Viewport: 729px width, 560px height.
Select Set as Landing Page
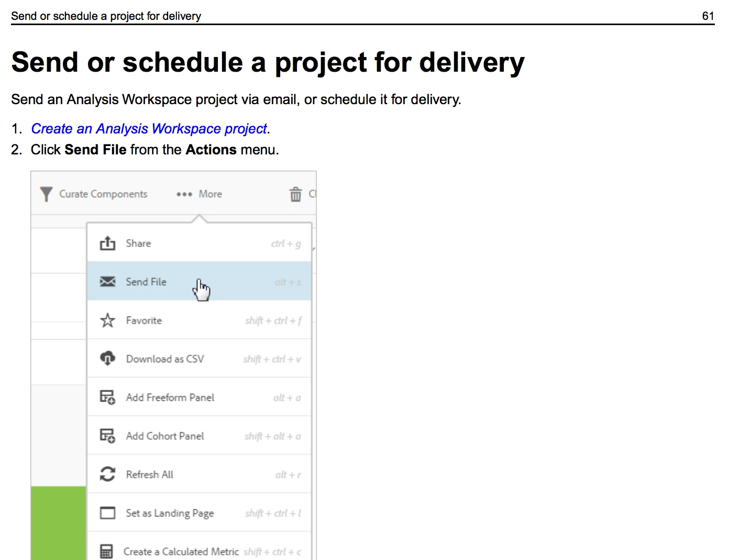click(200, 513)
